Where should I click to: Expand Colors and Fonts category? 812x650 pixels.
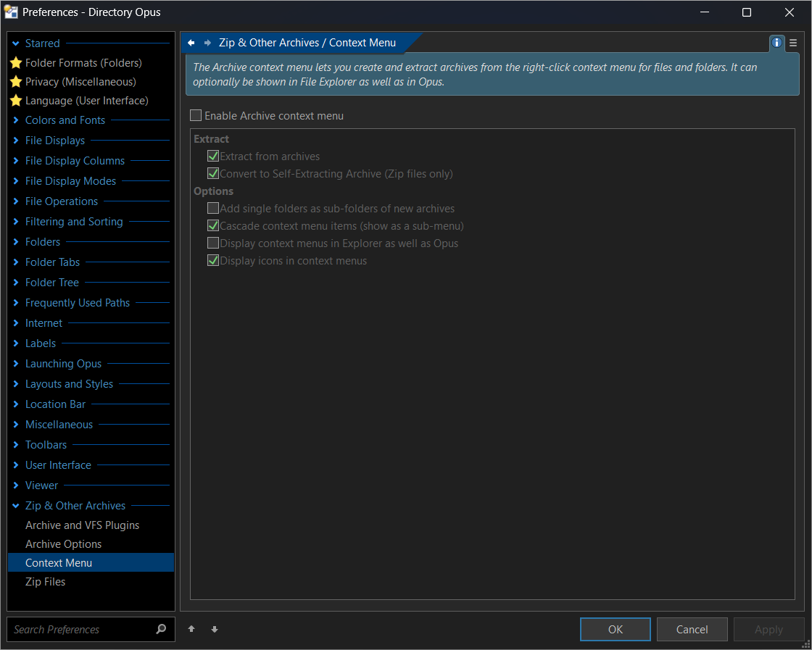(x=15, y=120)
